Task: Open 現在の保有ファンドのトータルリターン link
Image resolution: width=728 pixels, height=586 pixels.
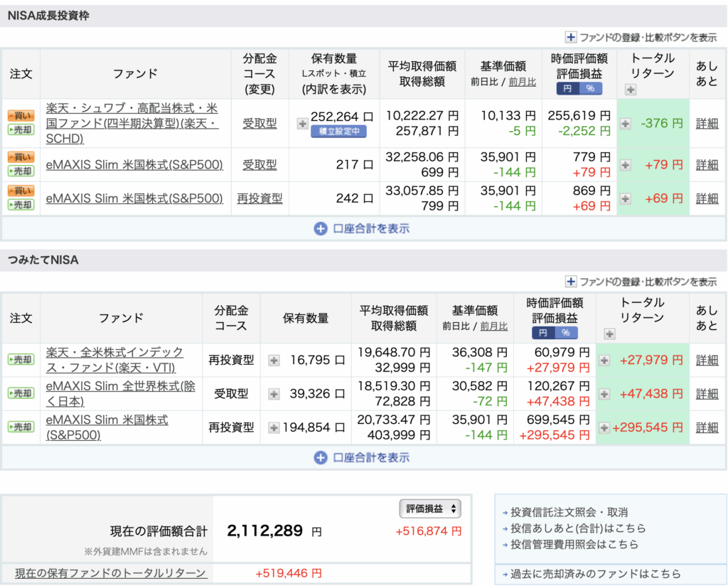Action: click(111, 573)
